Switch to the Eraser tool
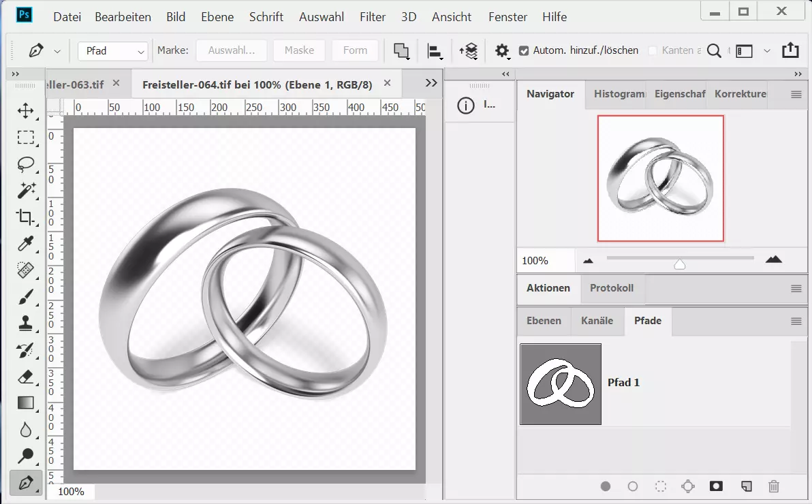Image resolution: width=812 pixels, height=504 pixels. tap(25, 377)
